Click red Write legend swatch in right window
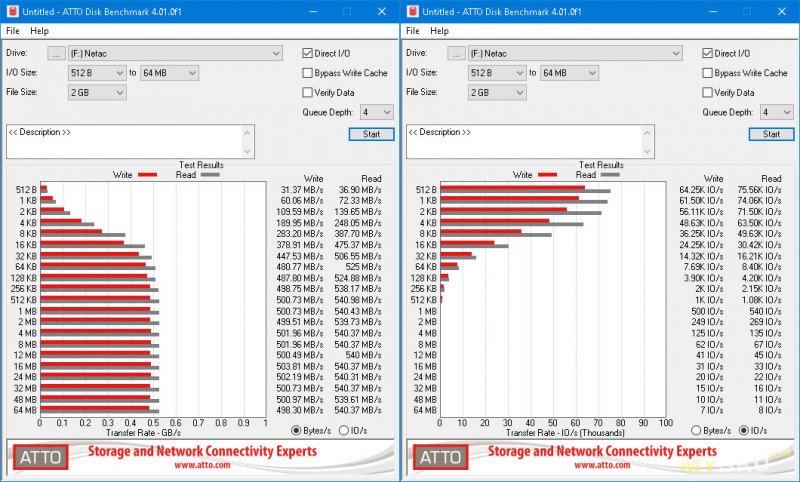Image resolution: width=800 pixels, height=482 pixels. [547, 175]
